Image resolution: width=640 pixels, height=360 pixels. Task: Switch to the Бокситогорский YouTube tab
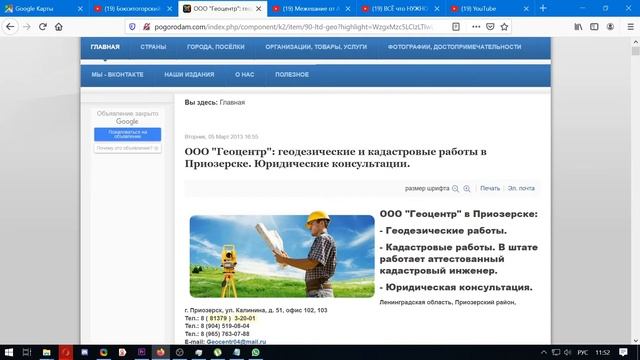133,8
